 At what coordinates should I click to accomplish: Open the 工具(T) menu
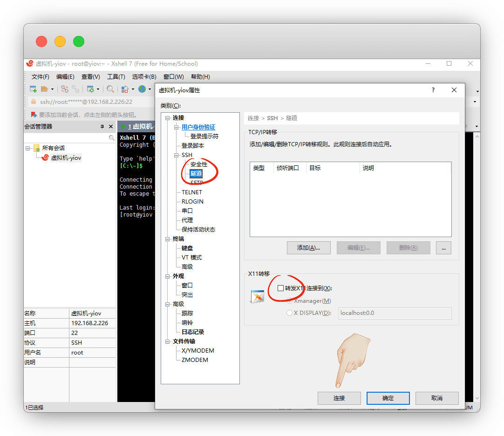[x=116, y=77]
